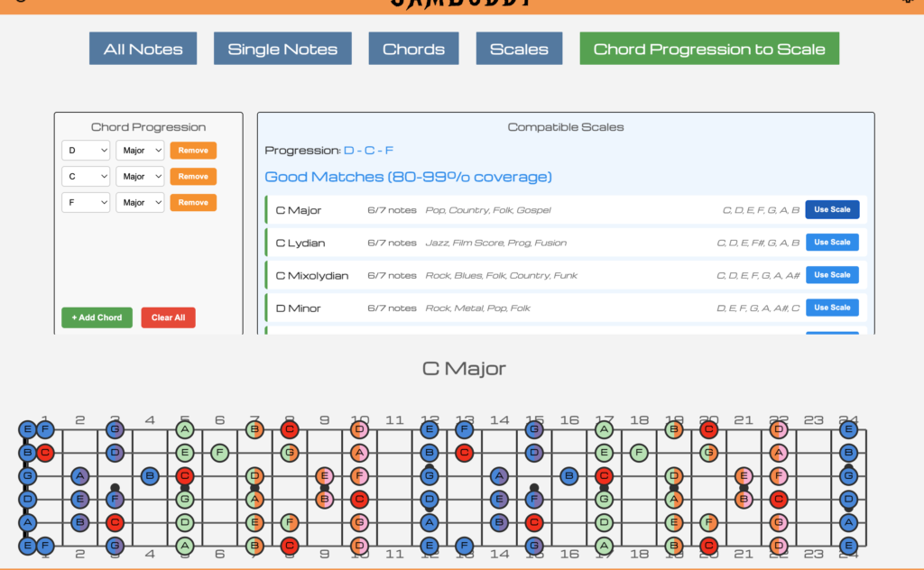Switch to the All Notes tab
924x570 pixels.
(143, 49)
